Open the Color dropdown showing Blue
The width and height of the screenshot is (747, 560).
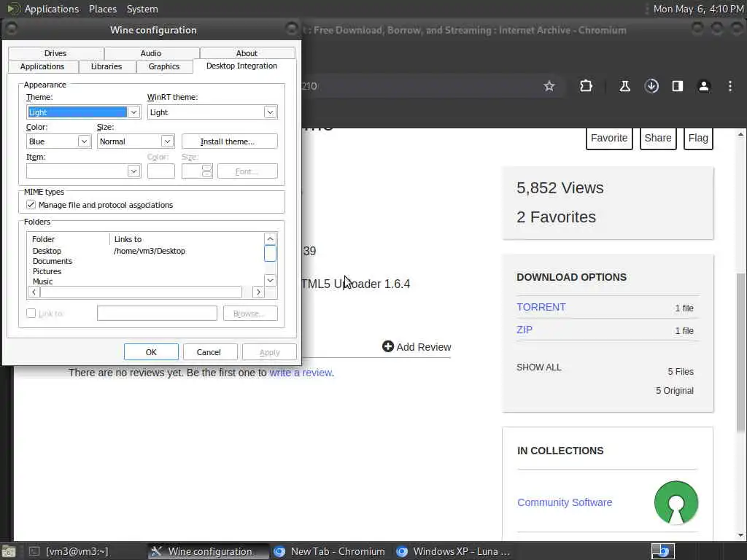coord(58,141)
